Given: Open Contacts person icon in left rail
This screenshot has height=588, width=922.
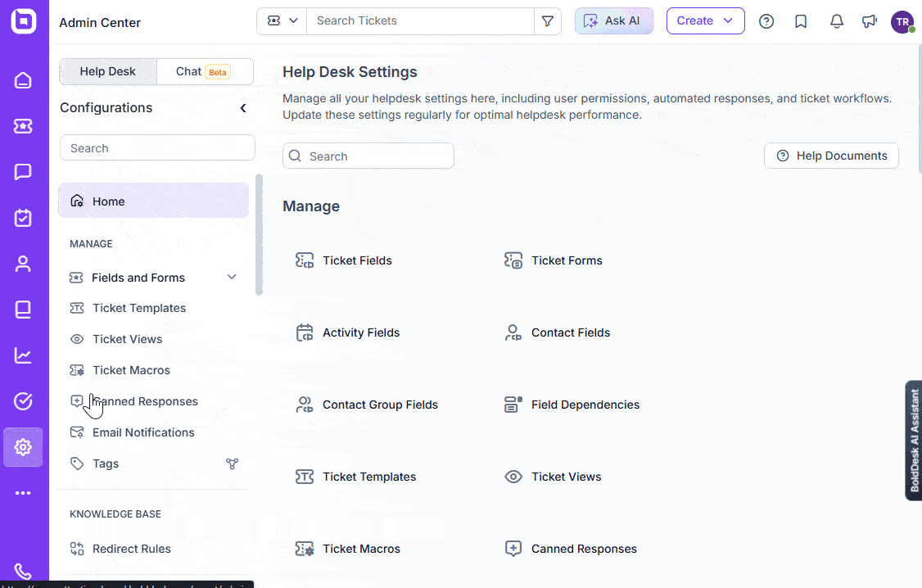Looking at the screenshot, I should pyautogui.click(x=23, y=264).
